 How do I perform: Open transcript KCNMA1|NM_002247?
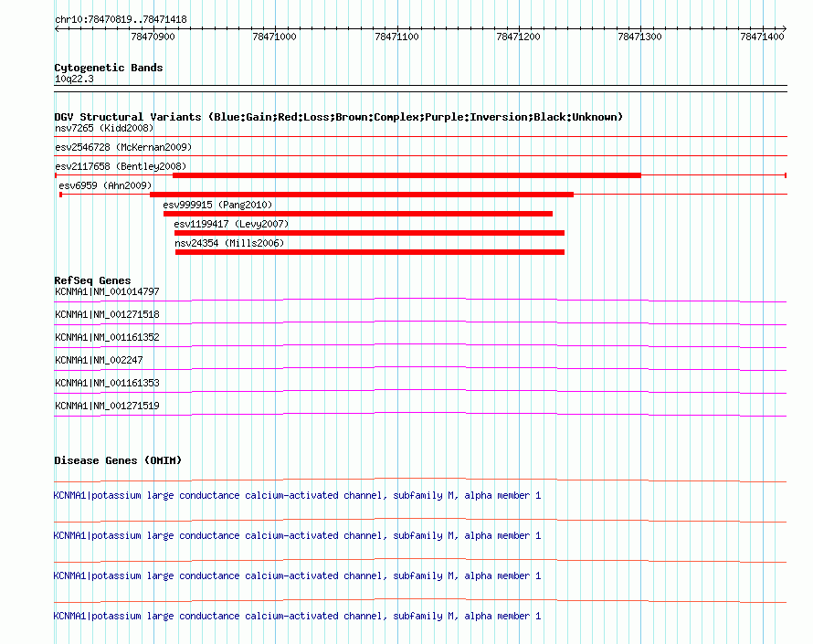tap(99, 361)
